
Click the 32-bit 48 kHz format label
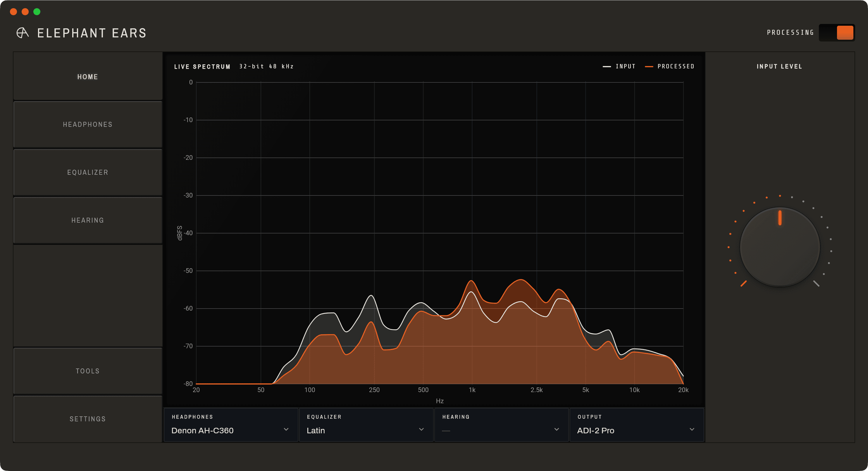(266, 66)
